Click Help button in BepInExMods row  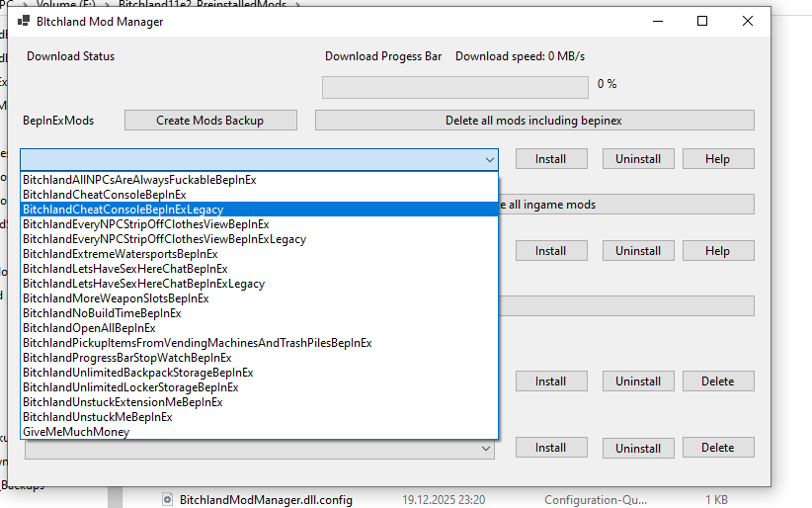(718, 159)
